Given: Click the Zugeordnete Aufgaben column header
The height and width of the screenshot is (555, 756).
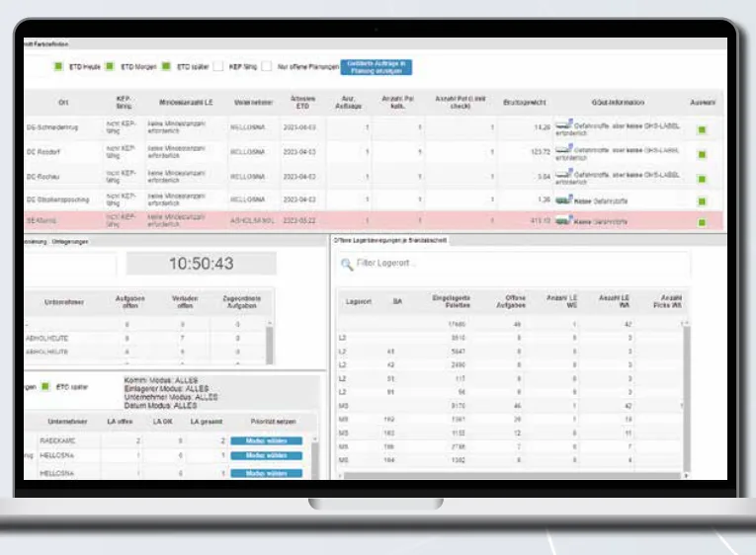Looking at the screenshot, I should click(x=241, y=302).
